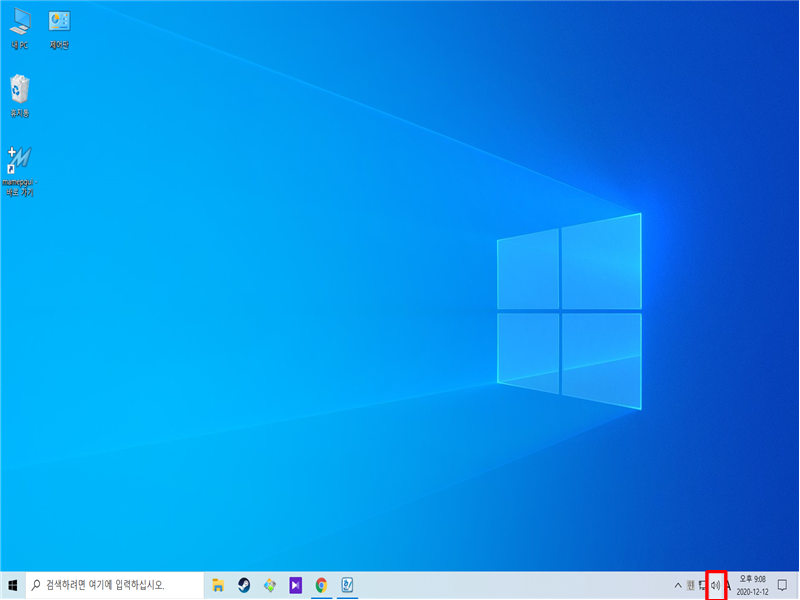
Task: Open the volume speaker tray icon
Action: 716,585
